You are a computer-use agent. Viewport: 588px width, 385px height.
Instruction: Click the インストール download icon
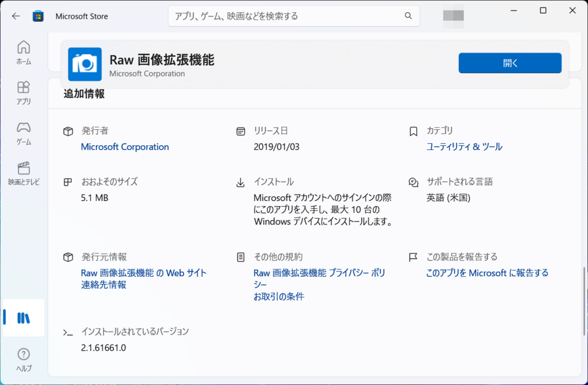[240, 183]
